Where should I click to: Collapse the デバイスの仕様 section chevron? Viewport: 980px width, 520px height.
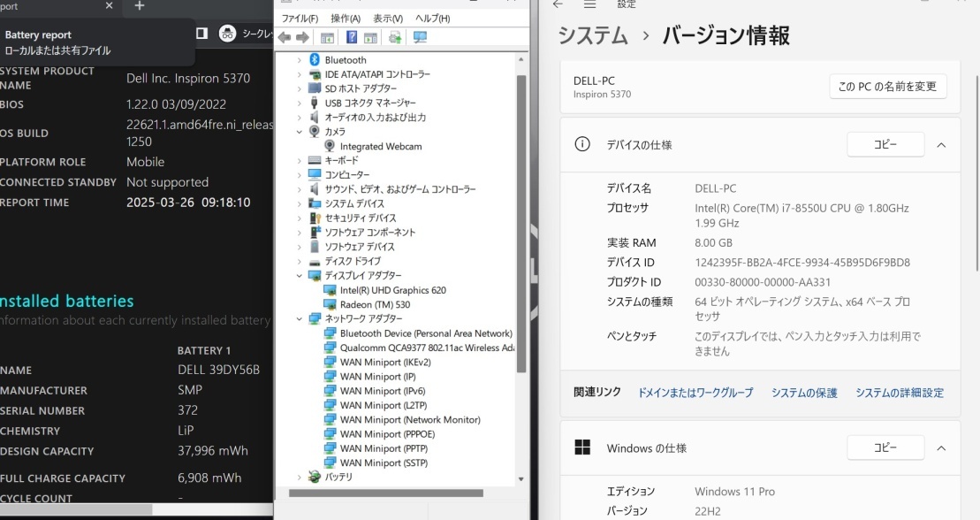(x=941, y=145)
